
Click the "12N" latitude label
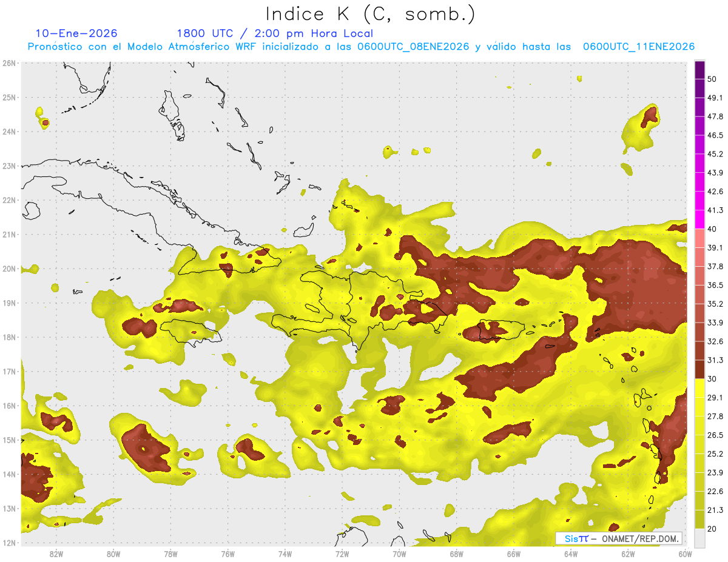click(x=9, y=543)
